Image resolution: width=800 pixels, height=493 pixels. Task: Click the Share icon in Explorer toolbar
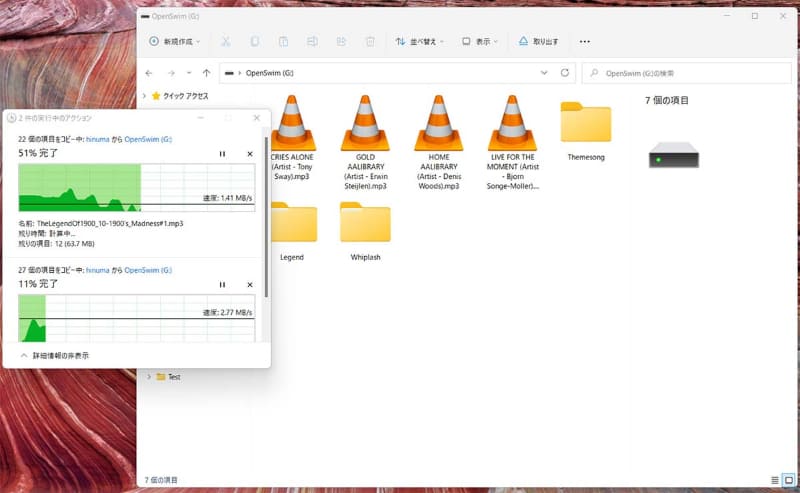pos(341,42)
